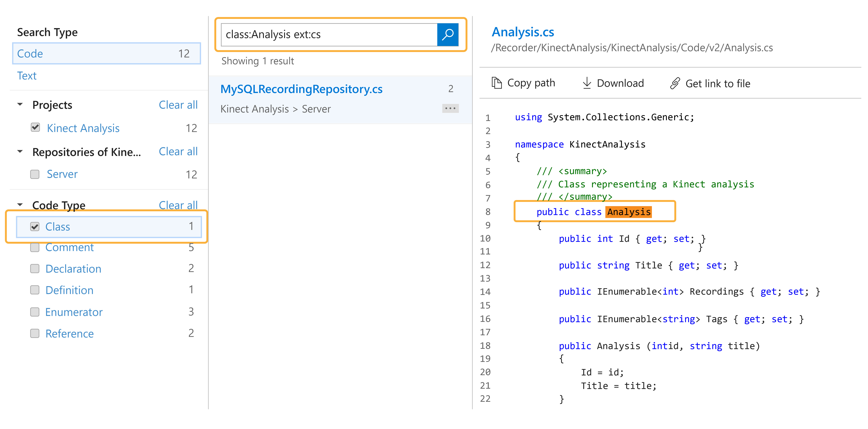This screenshot has width=868, height=429.
Task: Click the Get link to file chain icon
Action: click(x=675, y=83)
